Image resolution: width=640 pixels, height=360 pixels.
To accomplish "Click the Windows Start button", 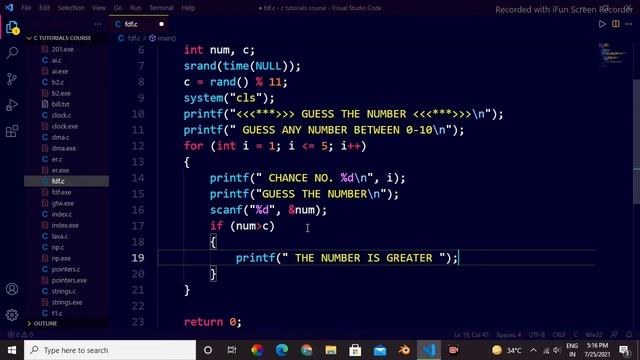I will [x=12, y=350].
